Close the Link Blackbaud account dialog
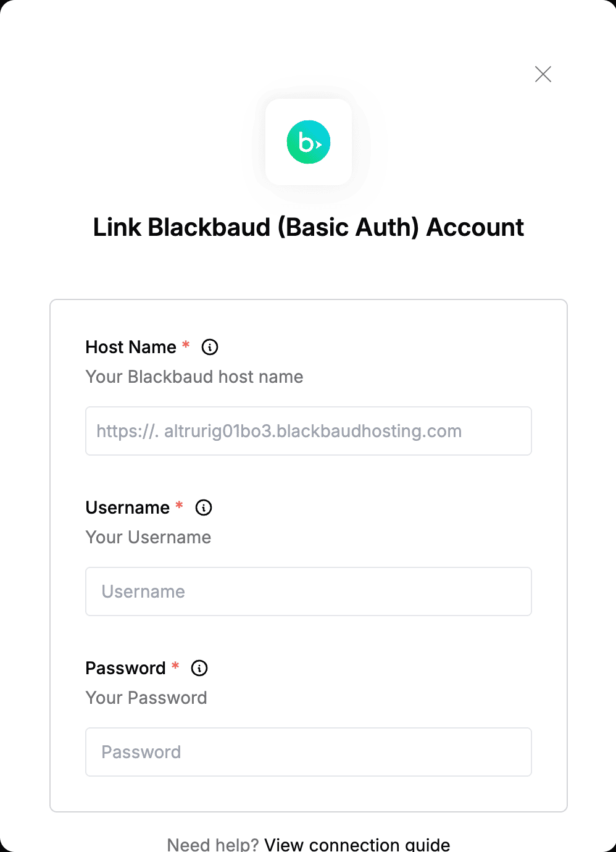 (x=543, y=74)
